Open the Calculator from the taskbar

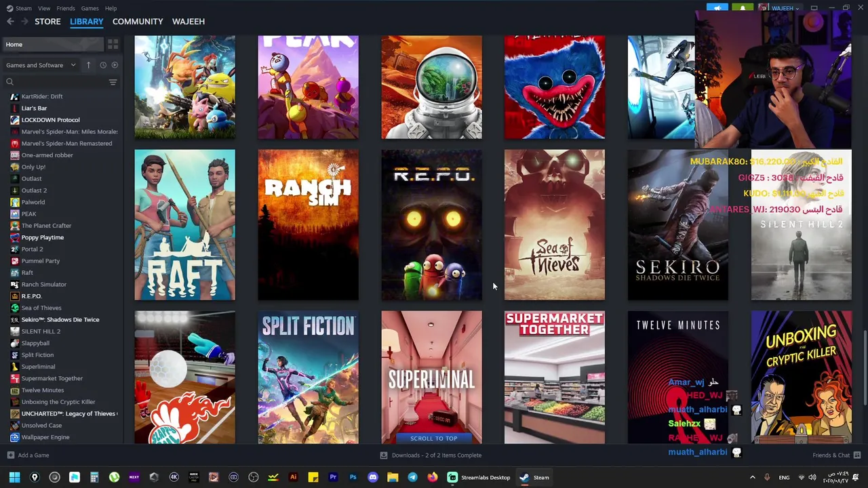coord(94,477)
